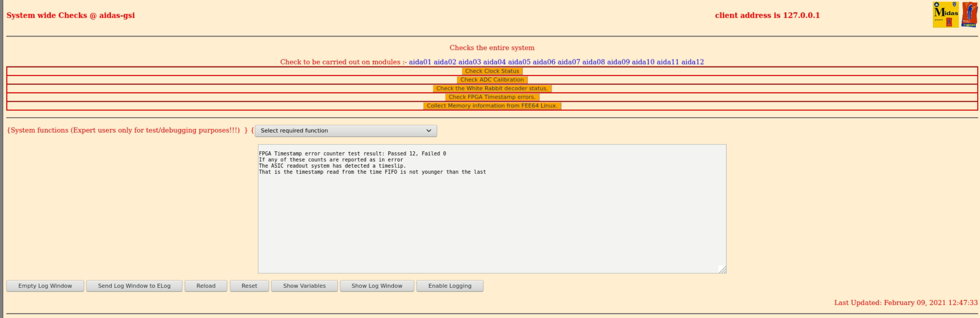Select the aida06 module link
Screen dimensions: 980x318
(x=544, y=62)
